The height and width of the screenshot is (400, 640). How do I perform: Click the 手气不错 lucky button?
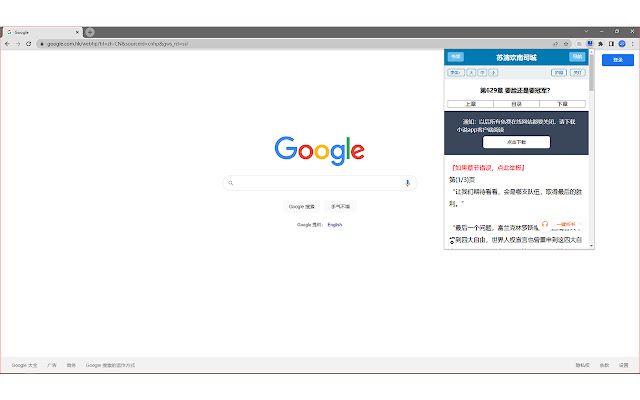(340, 207)
